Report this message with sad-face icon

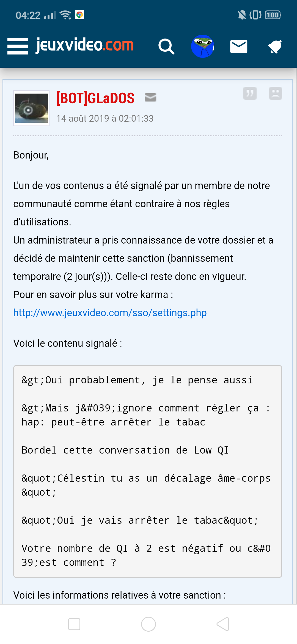coord(275,93)
